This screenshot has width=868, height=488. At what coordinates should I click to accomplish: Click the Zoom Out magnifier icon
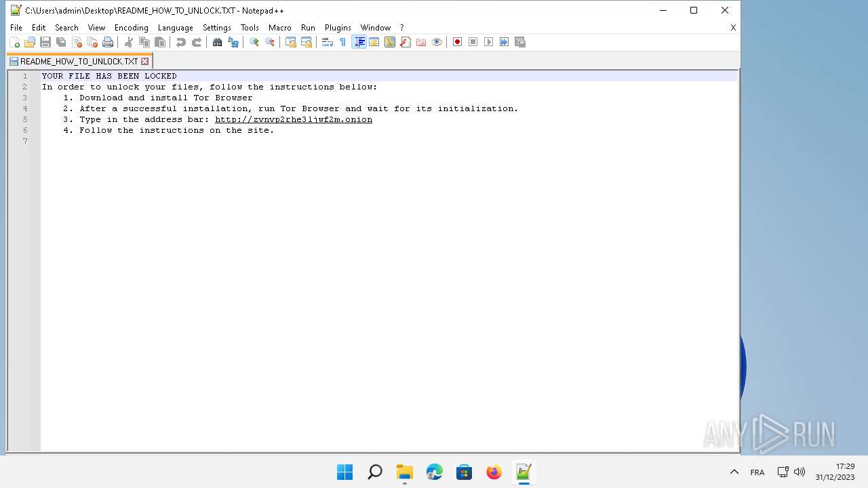(270, 42)
